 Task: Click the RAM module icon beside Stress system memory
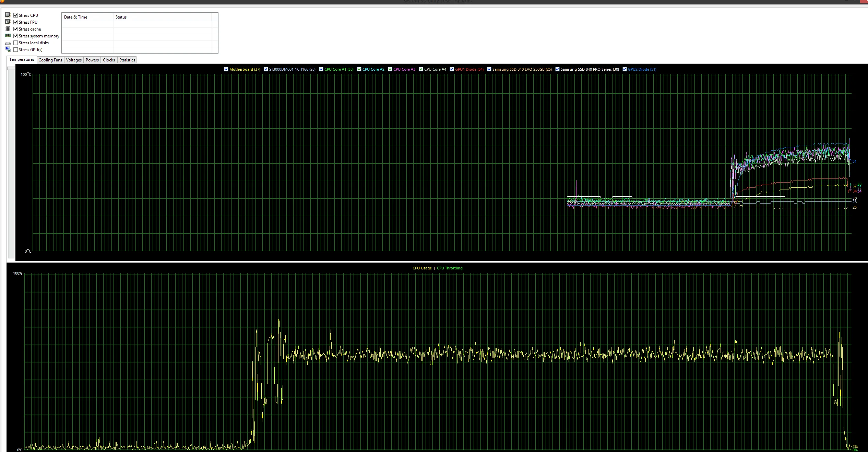(x=8, y=35)
